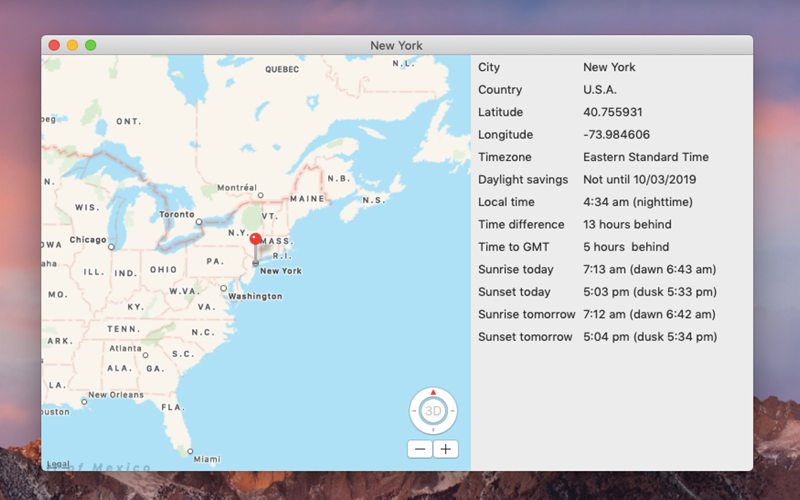Select the latitude value 40.755931
Screen dimensions: 800x500
(x=613, y=112)
